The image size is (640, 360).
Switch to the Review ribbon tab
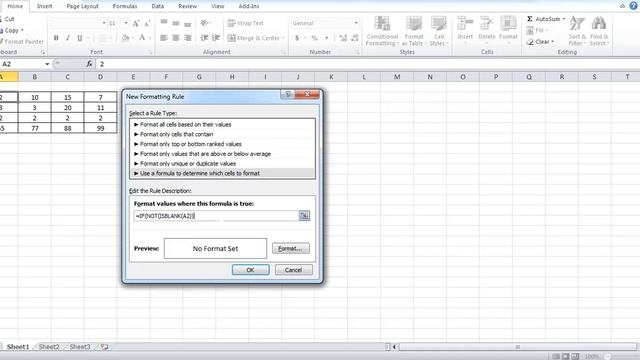point(187,6)
